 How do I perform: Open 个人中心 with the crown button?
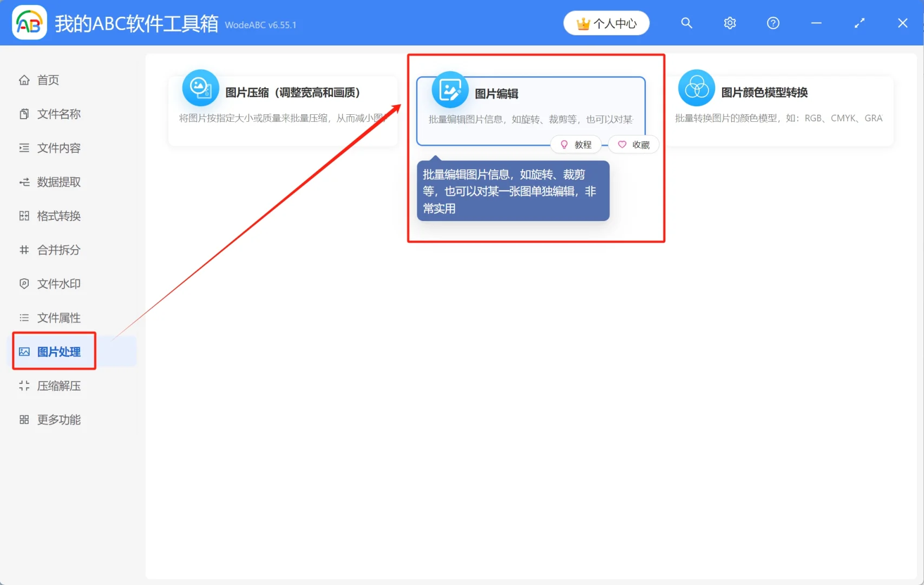(x=606, y=23)
